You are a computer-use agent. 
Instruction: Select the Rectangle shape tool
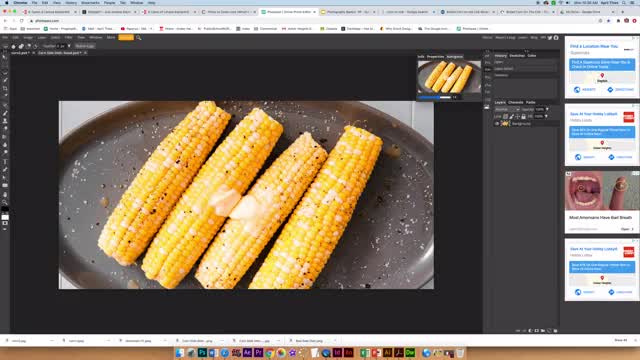[x=5, y=186]
